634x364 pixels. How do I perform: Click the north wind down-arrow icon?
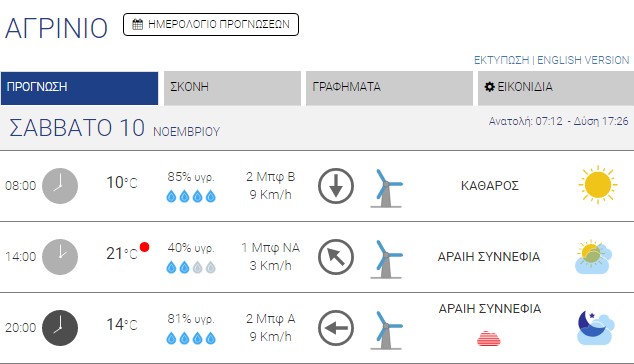point(336,186)
